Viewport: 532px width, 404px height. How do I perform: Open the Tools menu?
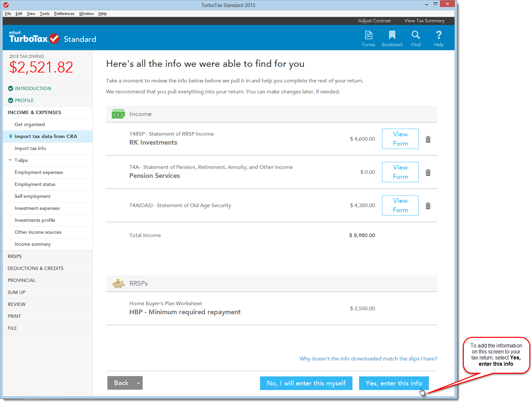point(45,14)
